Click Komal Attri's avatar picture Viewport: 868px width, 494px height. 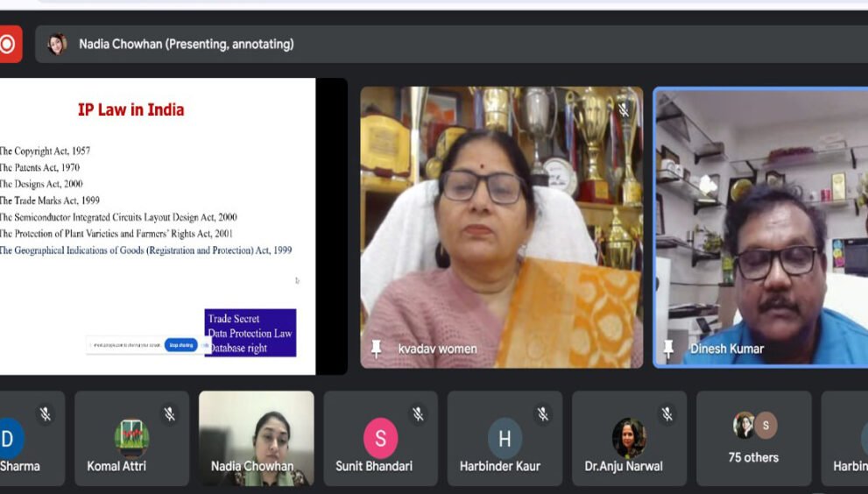point(131,438)
